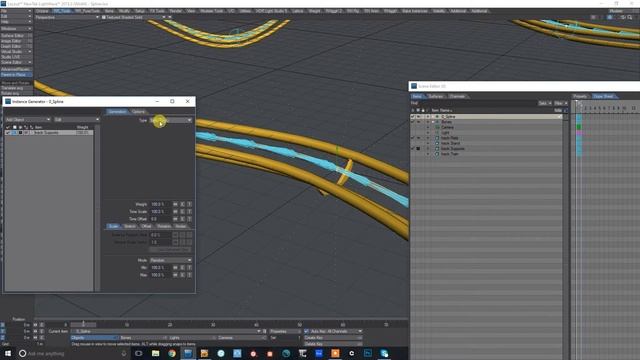
Task: Click the viewport zoom magnifier icon at top right
Action: [630, 17]
